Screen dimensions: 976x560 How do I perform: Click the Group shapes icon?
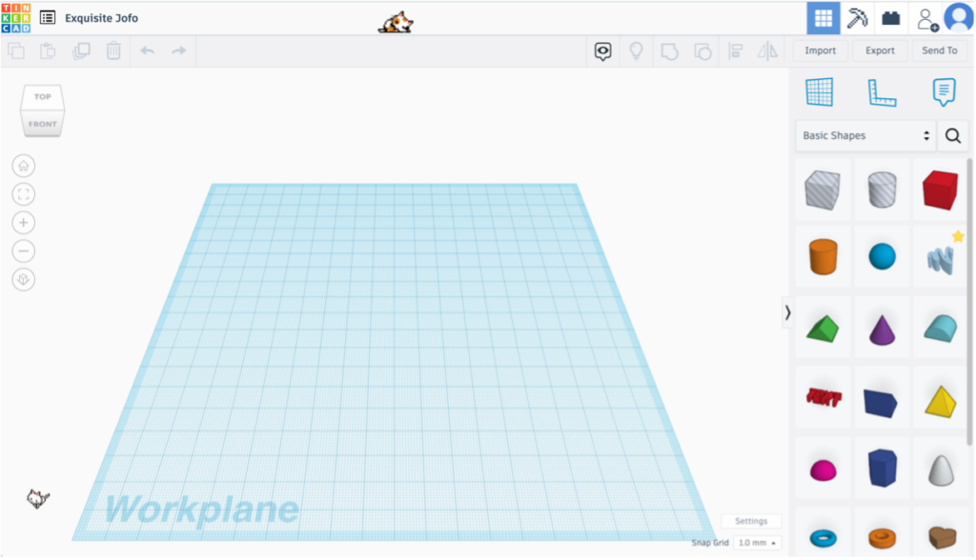(x=669, y=51)
